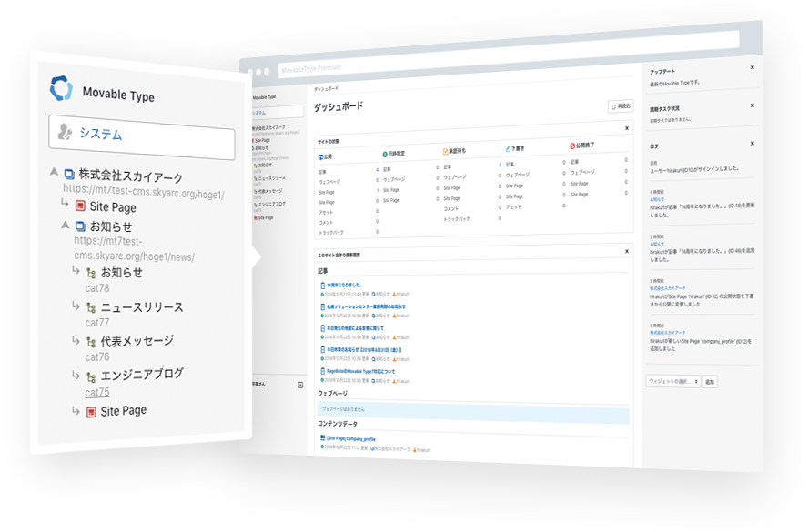Click the red Site Page icon below cat75 in the callout
Screen dimensions: 809x532
pyautogui.click(x=91, y=412)
